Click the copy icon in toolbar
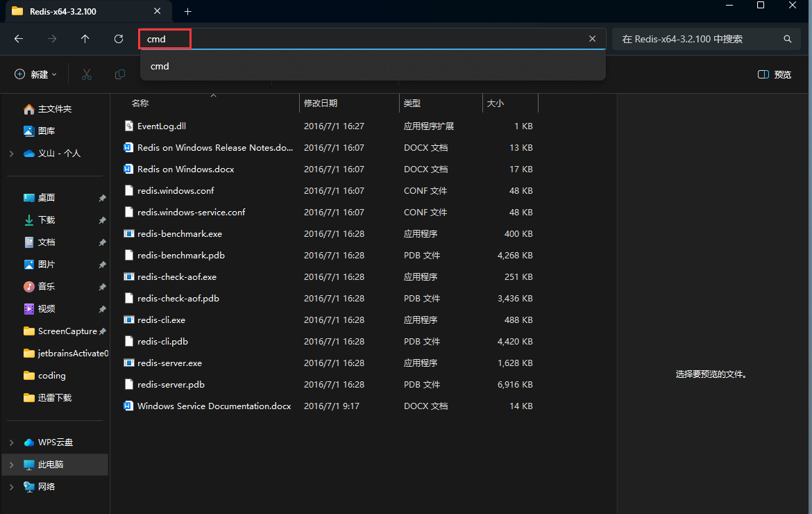Screen dimensions: 812x514 click(119, 74)
